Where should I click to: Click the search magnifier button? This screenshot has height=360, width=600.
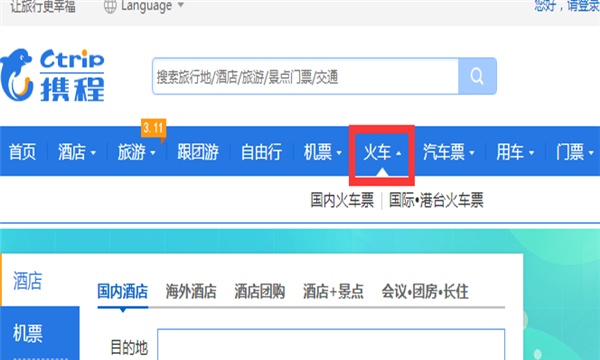477,76
